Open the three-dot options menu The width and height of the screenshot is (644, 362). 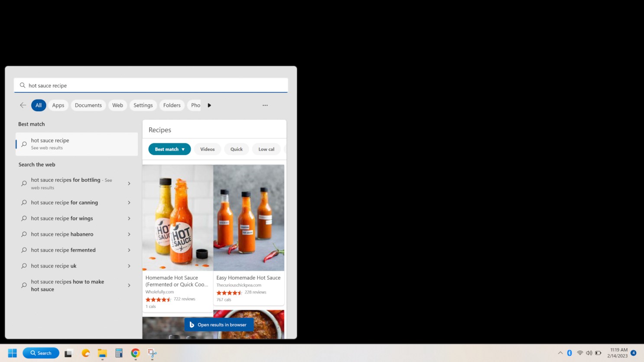(x=265, y=105)
